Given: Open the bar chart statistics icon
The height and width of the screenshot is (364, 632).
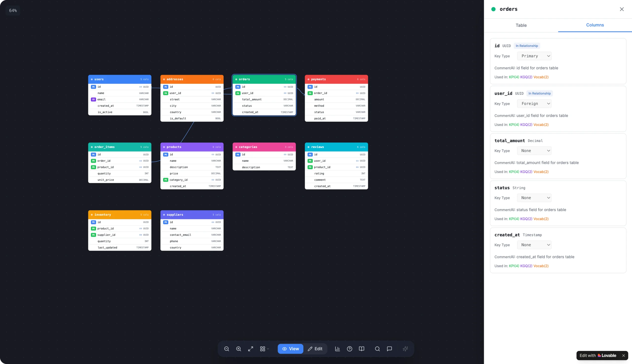Looking at the screenshot, I should click(x=337, y=349).
